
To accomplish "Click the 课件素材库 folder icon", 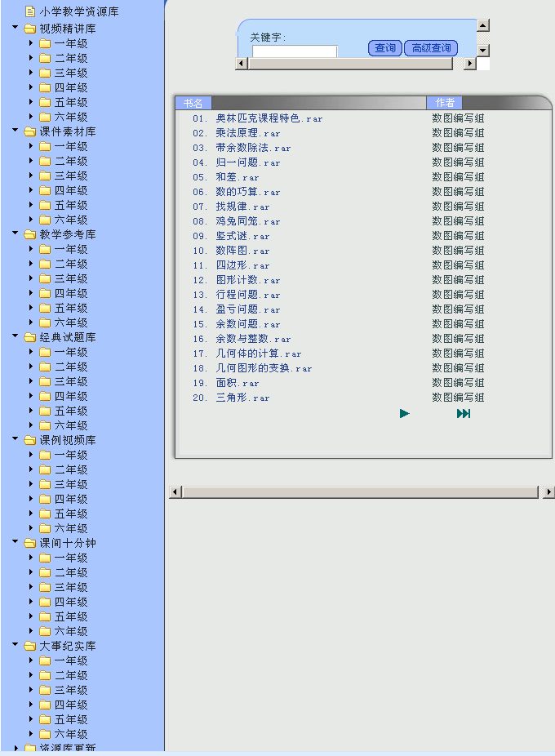I will (30, 131).
